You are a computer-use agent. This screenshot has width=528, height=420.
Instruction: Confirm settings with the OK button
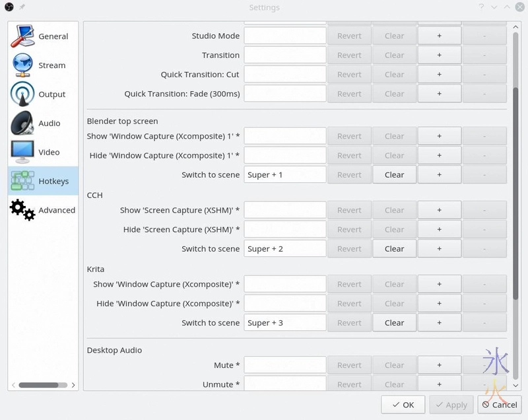pos(403,405)
